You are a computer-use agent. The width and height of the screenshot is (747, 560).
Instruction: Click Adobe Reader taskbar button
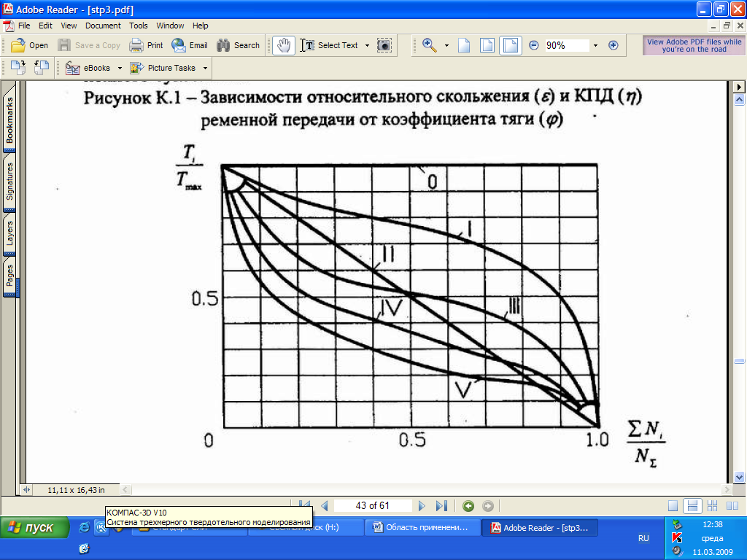(x=541, y=528)
